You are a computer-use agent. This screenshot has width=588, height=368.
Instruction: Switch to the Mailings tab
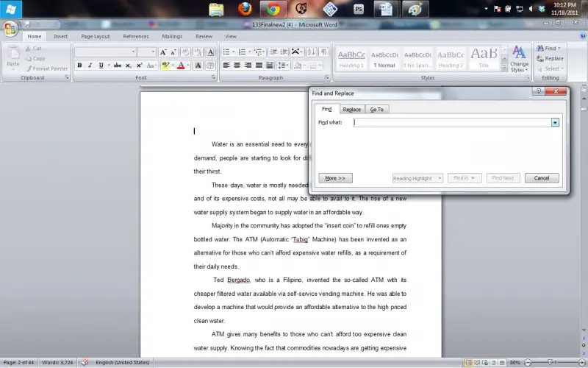172,36
